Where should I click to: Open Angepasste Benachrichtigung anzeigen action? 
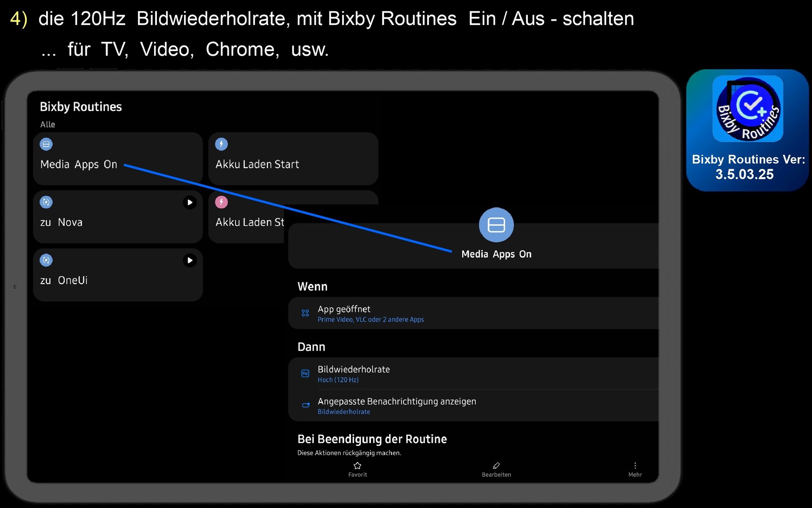[x=473, y=405]
